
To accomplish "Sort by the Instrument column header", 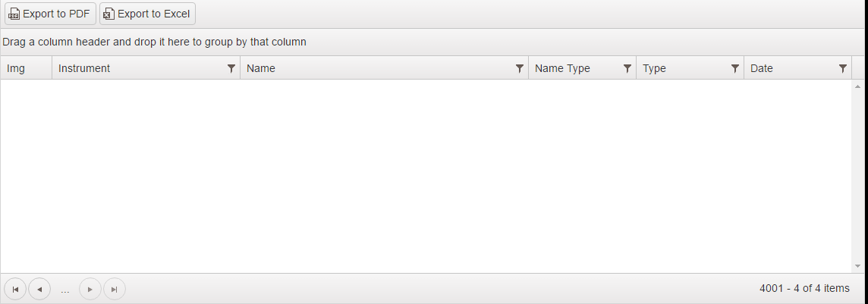I will [x=84, y=68].
